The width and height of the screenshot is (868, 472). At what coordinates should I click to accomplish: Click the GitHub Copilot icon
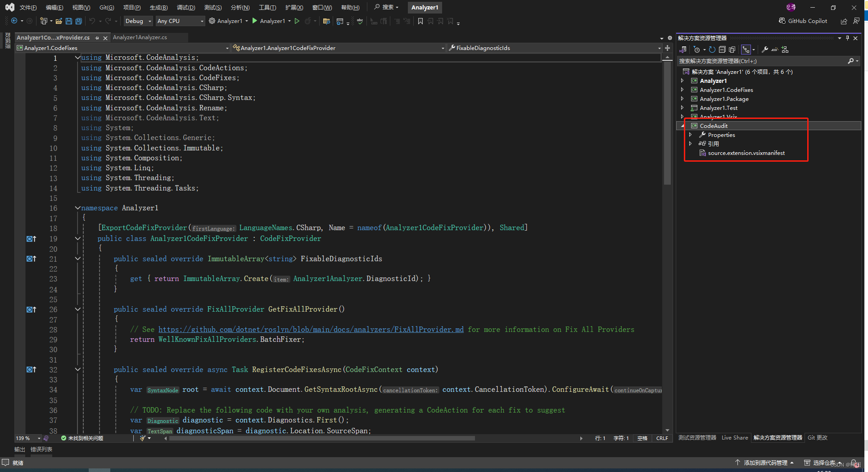point(782,21)
